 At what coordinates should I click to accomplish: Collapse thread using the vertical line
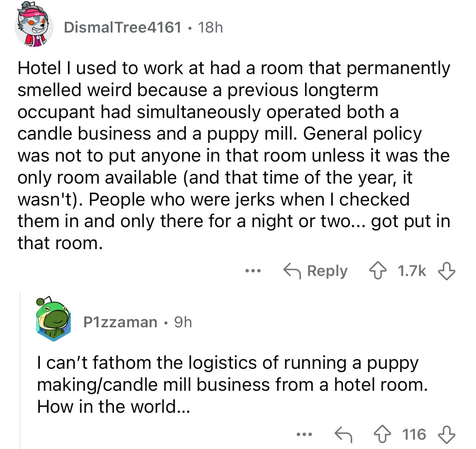pos(21,366)
